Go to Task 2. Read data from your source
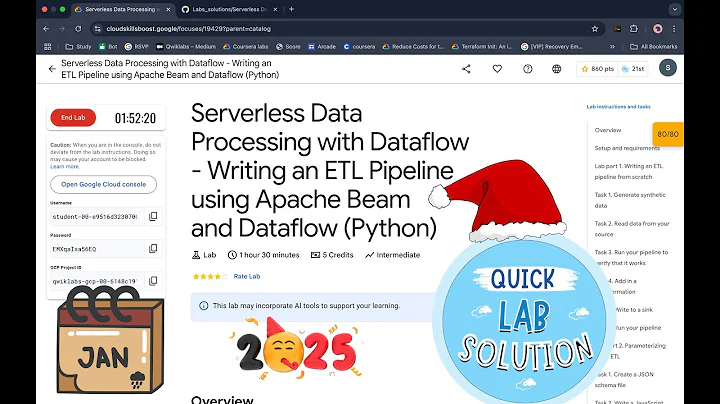Viewport: 720px width, 404px height. 632,229
